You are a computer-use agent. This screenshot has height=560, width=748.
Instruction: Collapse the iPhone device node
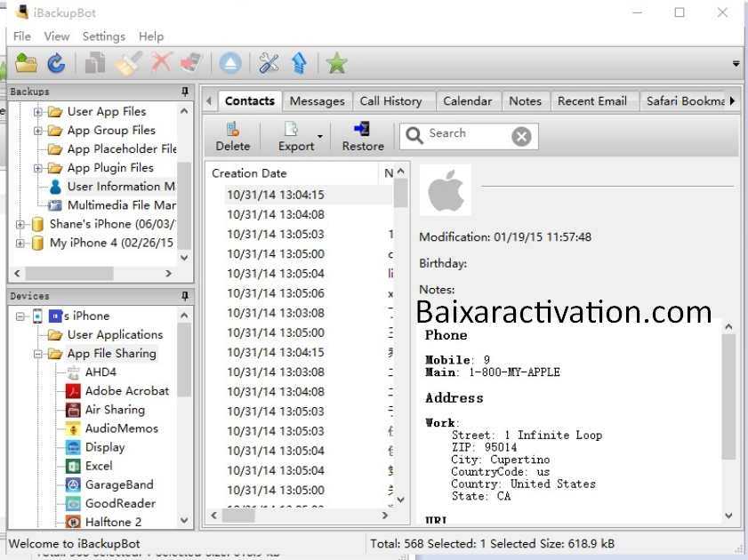20,316
